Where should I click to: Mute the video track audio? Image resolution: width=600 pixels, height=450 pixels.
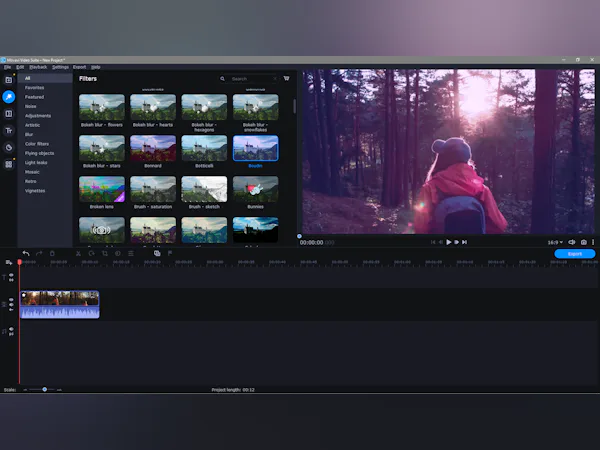pos(11,305)
